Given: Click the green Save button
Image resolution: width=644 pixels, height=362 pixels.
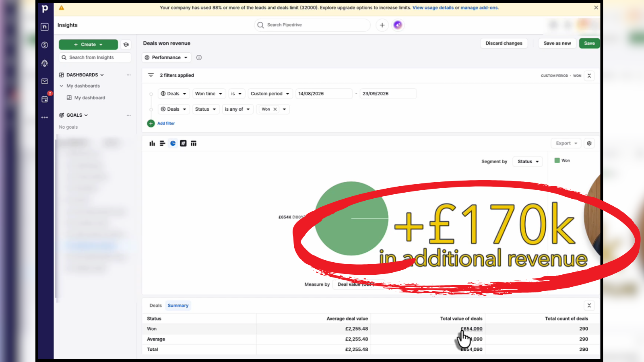Looking at the screenshot, I should point(589,43).
